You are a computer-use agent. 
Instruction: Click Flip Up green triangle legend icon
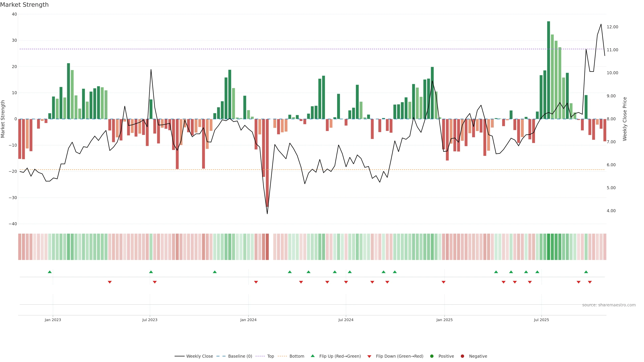coord(312,356)
